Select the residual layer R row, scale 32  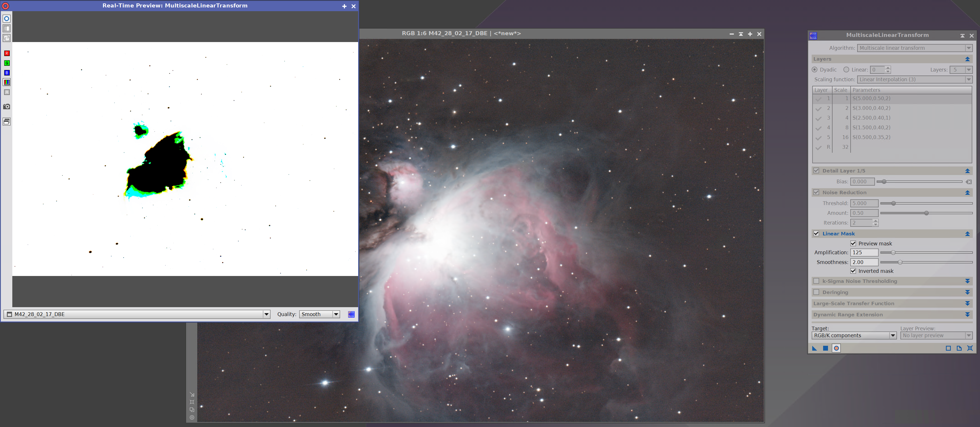click(x=892, y=147)
